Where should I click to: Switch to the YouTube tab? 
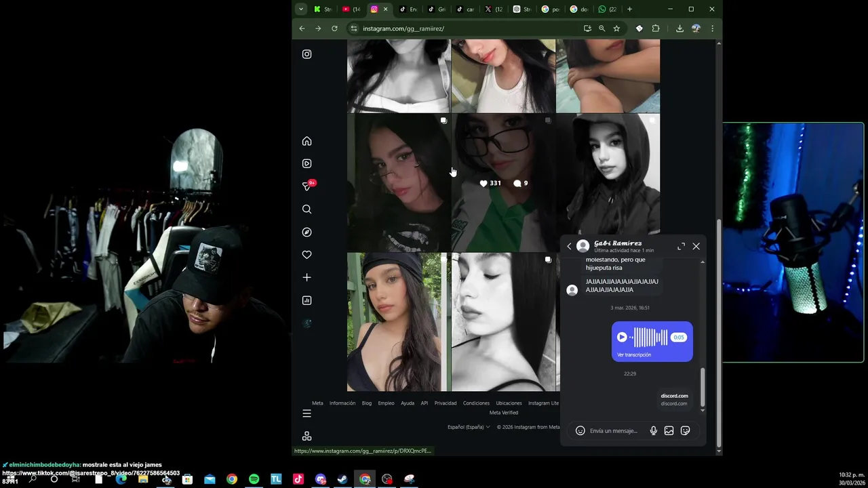[x=351, y=9]
